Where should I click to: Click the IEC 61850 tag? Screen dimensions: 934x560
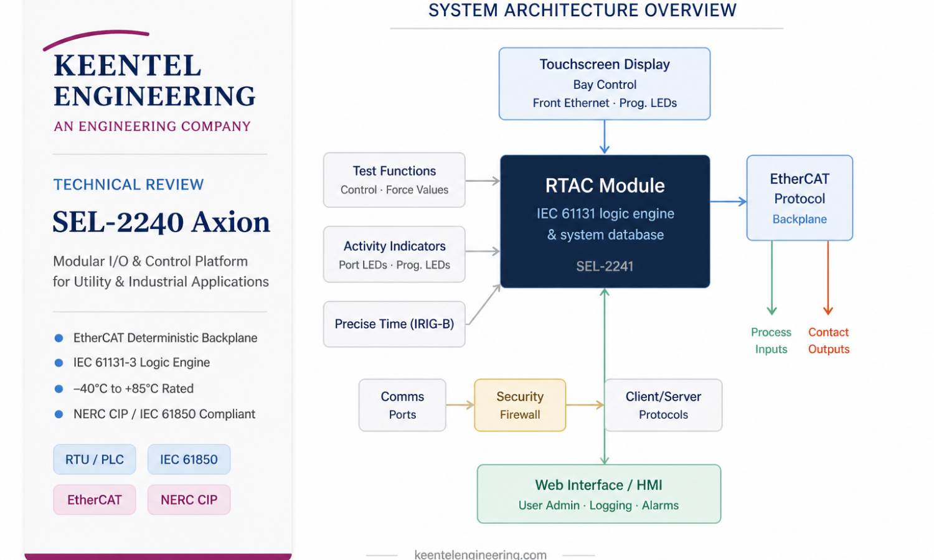coord(189,459)
